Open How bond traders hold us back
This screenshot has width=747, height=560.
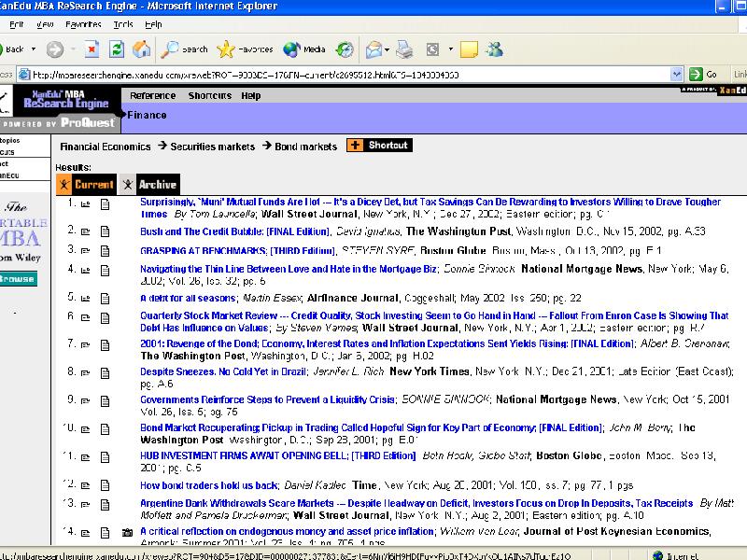[208, 485]
